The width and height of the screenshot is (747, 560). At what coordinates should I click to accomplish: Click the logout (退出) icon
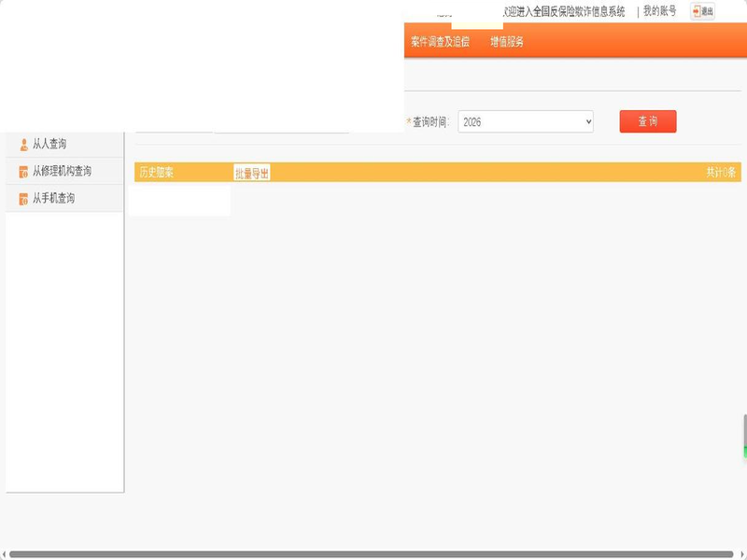[702, 11]
